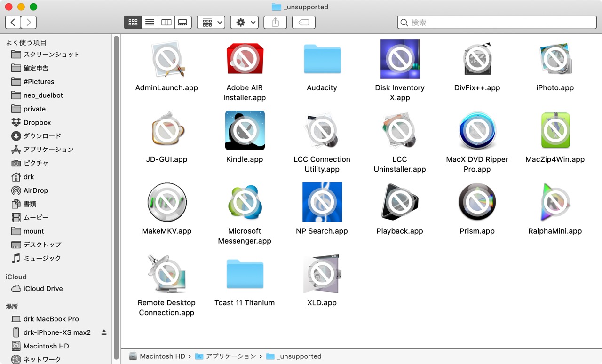Select the RalphaMini.app icon
The width and height of the screenshot is (602, 364).
point(555,202)
